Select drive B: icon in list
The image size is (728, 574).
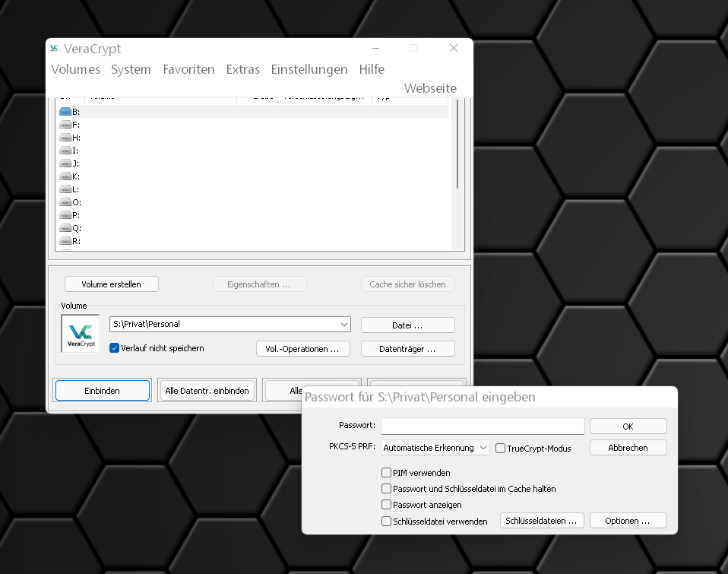(65, 112)
